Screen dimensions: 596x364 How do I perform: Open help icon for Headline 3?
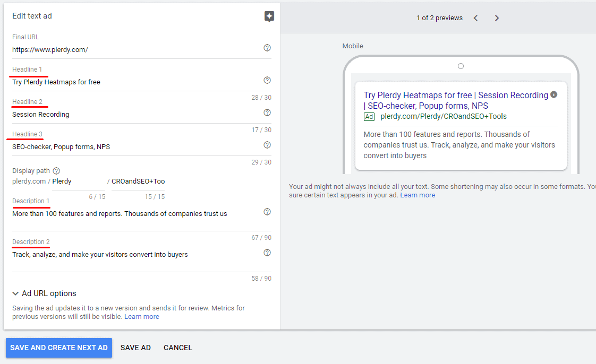point(267,145)
